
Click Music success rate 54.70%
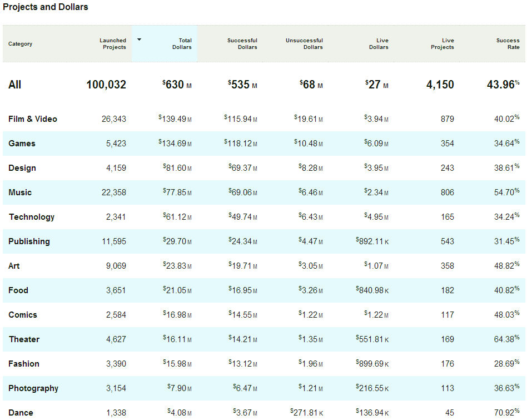[x=507, y=192]
